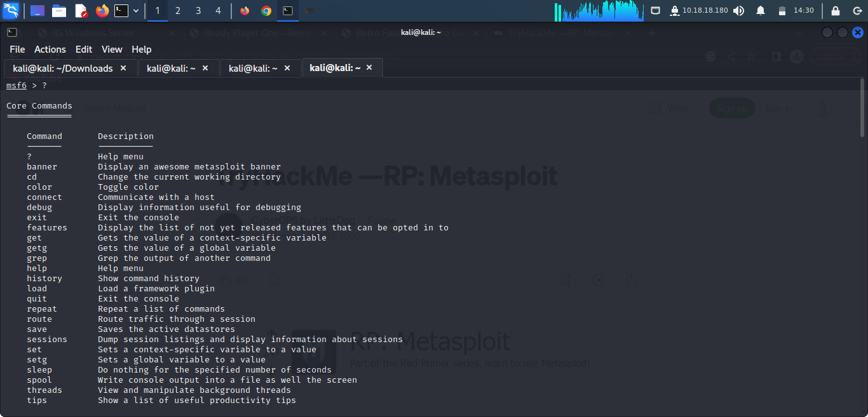Click the 'sleep' command name
The image size is (868, 417).
pyautogui.click(x=39, y=370)
